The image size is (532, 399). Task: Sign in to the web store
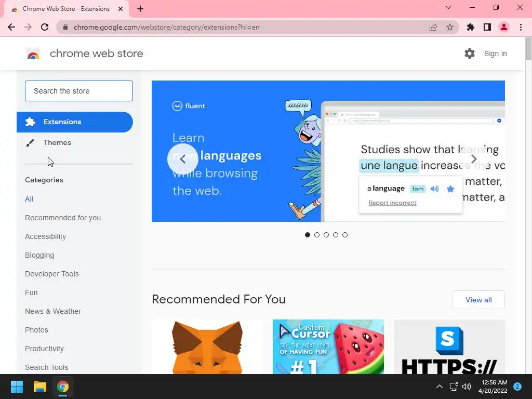(495, 54)
